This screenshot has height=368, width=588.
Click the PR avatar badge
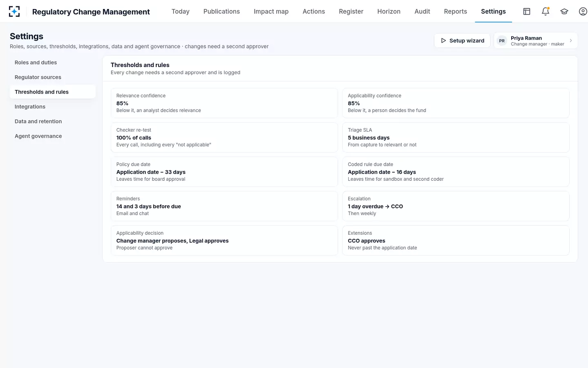click(502, 40)
